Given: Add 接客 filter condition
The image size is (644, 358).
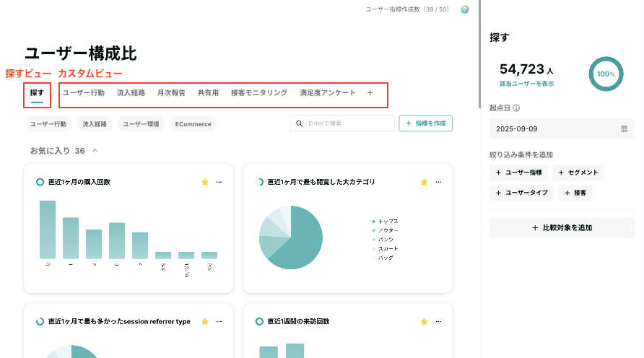Looking at the screenshot, I should click(575, 193).
